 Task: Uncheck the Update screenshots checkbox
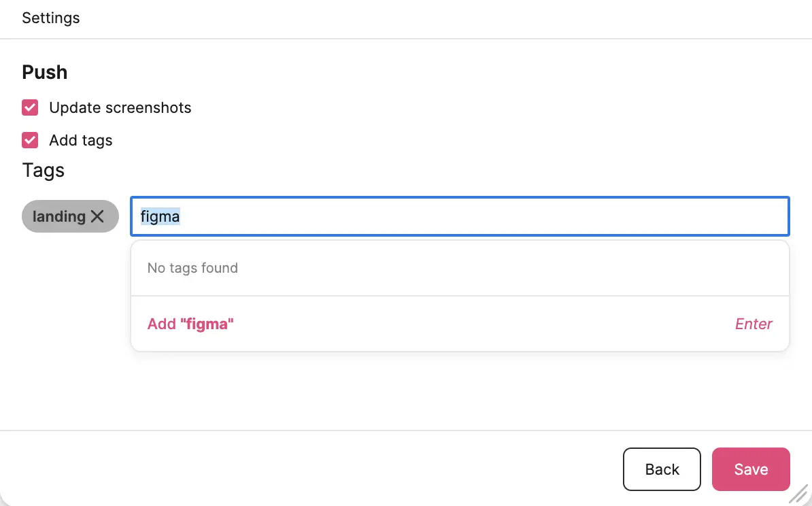[30, 107]
